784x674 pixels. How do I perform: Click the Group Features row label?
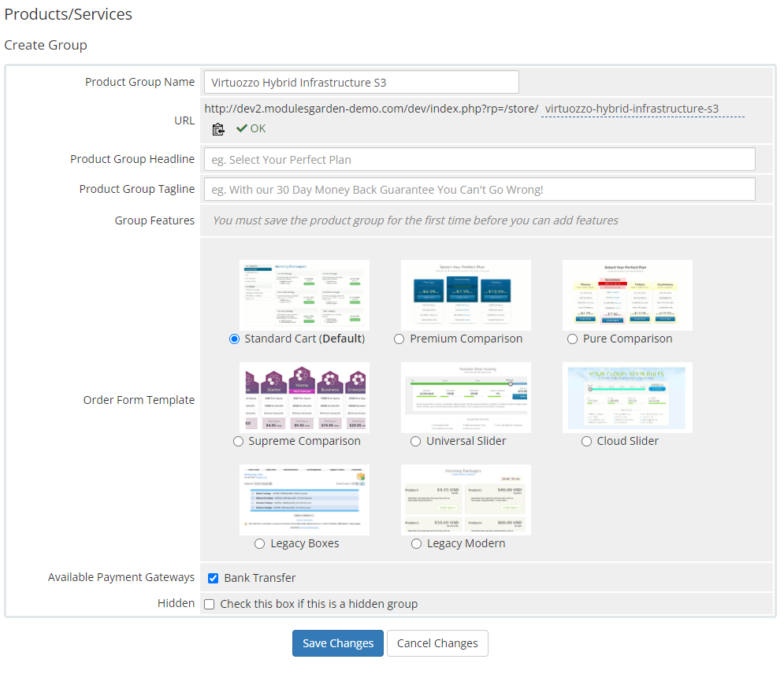click(154, 220)
